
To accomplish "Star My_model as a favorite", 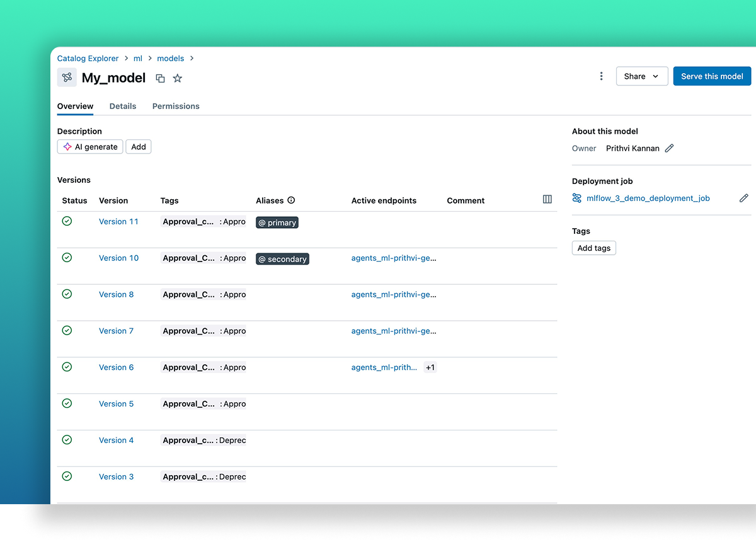I will tap(177, 78).
